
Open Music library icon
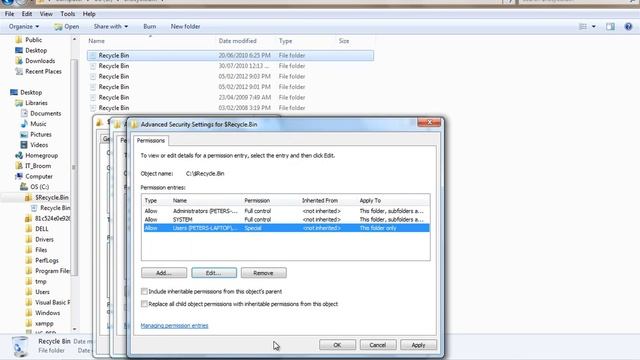(24, 124)
